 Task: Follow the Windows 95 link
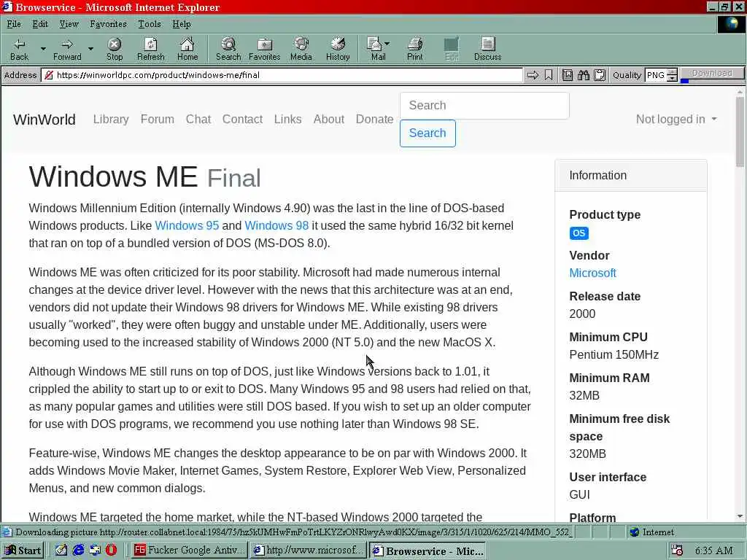pos(187,225)
